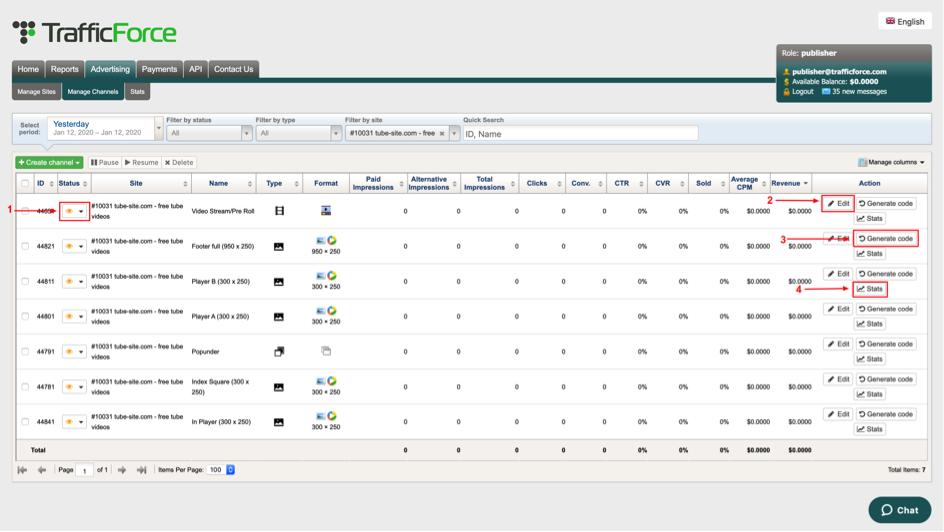Open Stats for Video Stream/Pre Roll channel
Screen dimensions: 944x532
870,218
